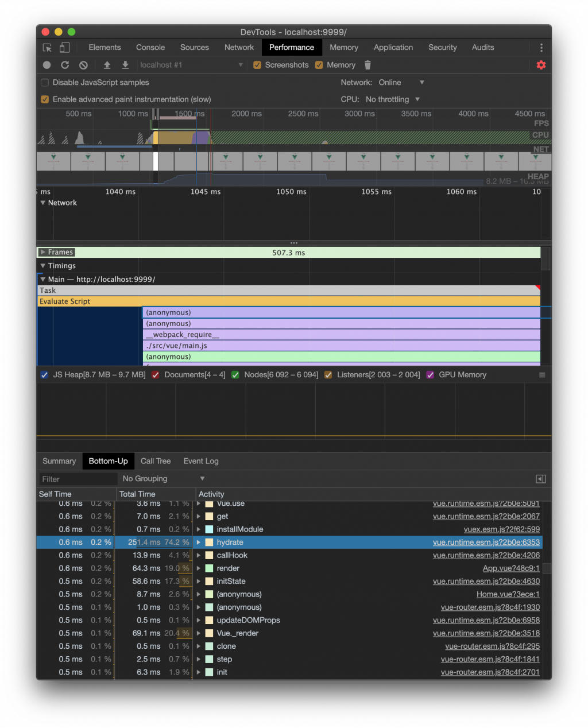
Task: Save the profile with download icon
Action: [125, 65]
